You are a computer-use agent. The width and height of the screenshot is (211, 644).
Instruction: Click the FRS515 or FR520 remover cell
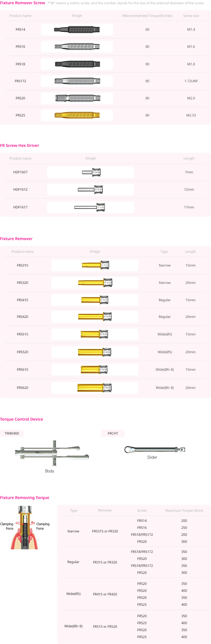pos(105,626)
